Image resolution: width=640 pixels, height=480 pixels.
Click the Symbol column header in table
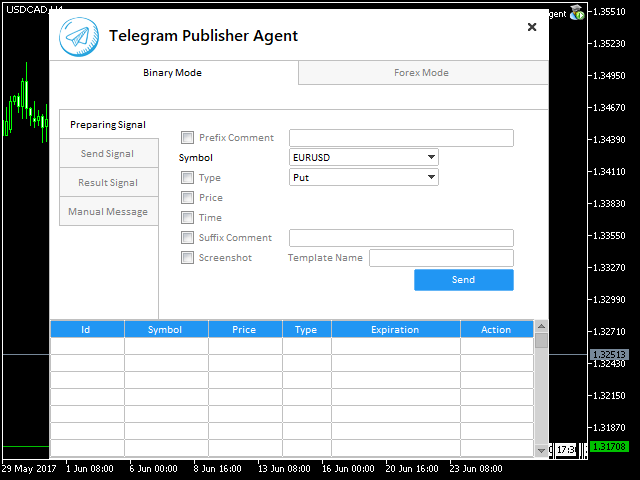coord(166,329)
